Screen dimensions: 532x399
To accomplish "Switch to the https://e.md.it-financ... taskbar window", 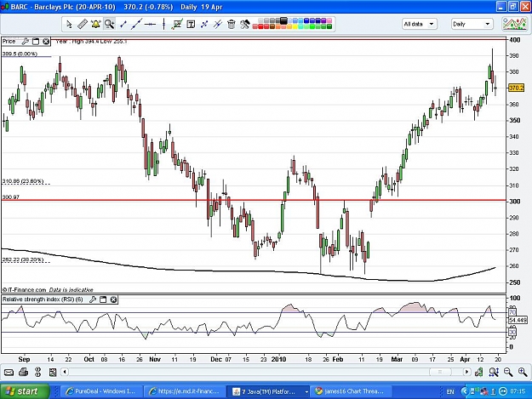I will tap(184, 391).
